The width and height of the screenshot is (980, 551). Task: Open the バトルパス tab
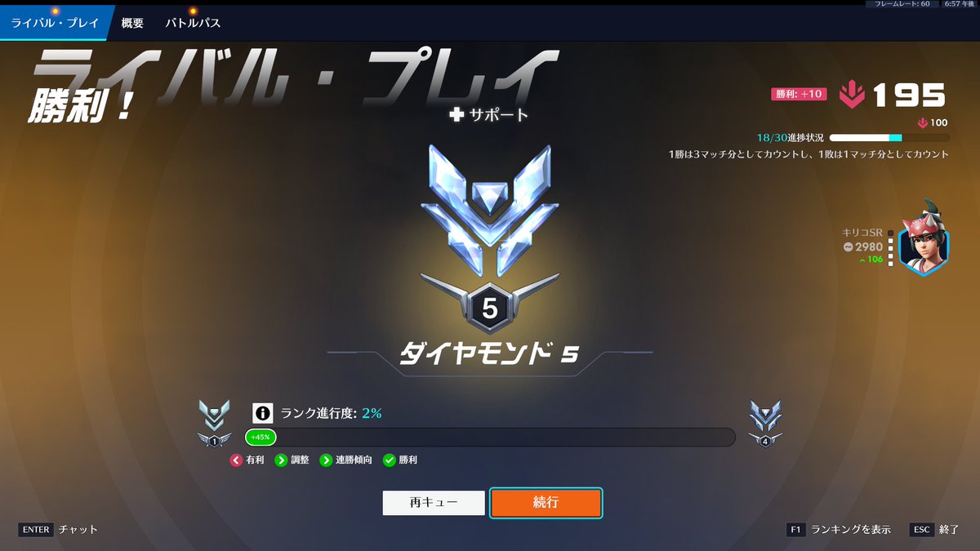pos(193,23)
